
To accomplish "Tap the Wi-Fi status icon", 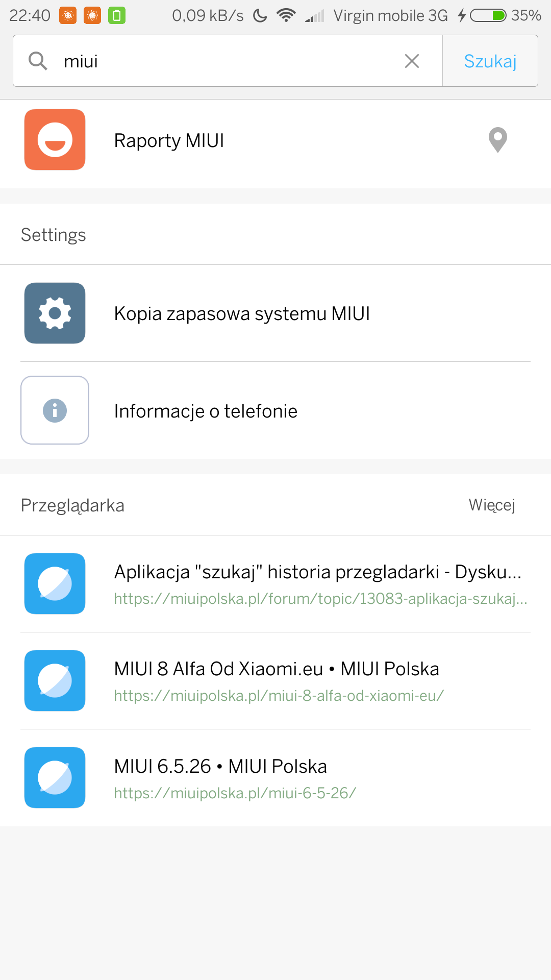I will pos(286,16).
